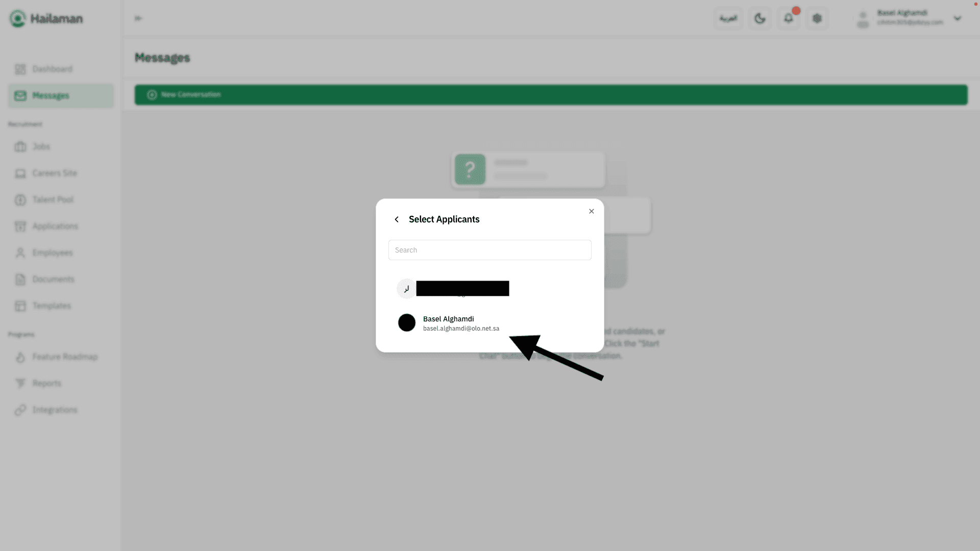Focus the applicant Search field
This screenshot has height=551, width=980.
[489, 250]
